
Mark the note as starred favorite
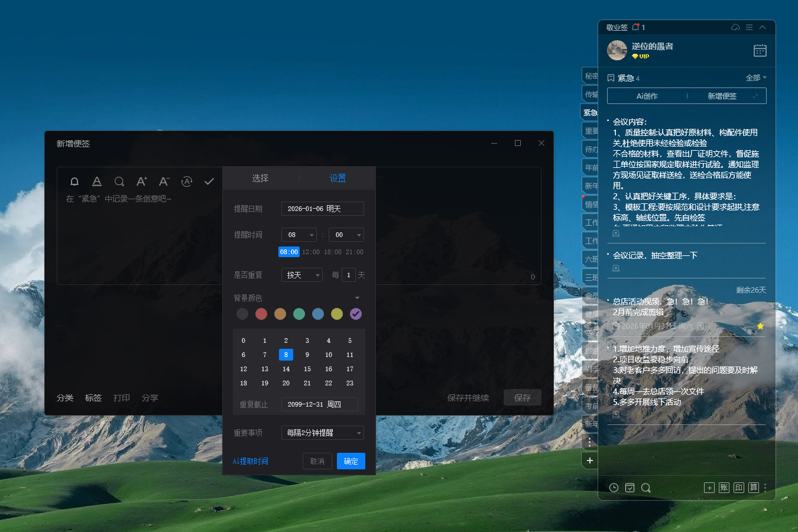click(x=761, y=326)
